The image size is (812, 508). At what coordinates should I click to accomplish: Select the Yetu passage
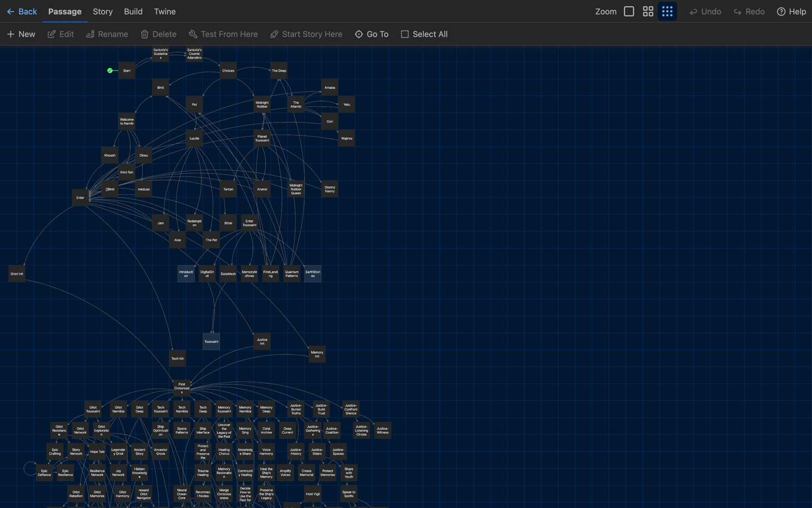click(x=347, y=105)
